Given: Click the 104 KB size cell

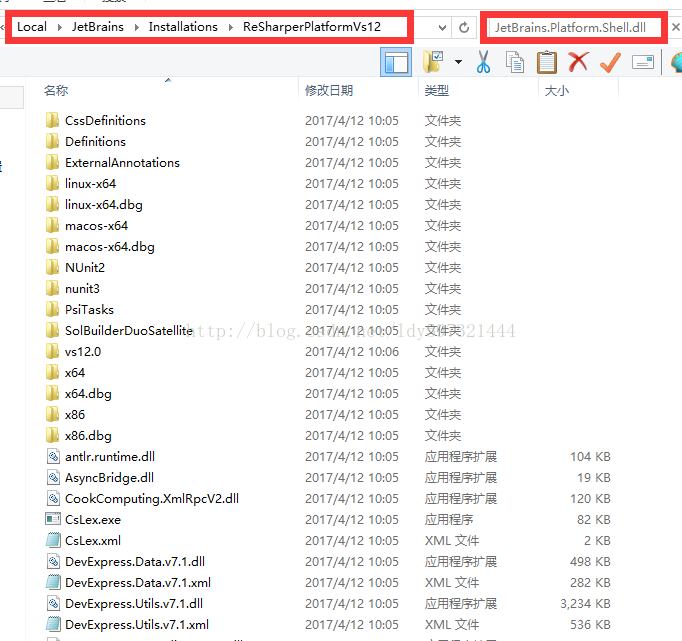Looking at the screenshot, I should 590,457.
